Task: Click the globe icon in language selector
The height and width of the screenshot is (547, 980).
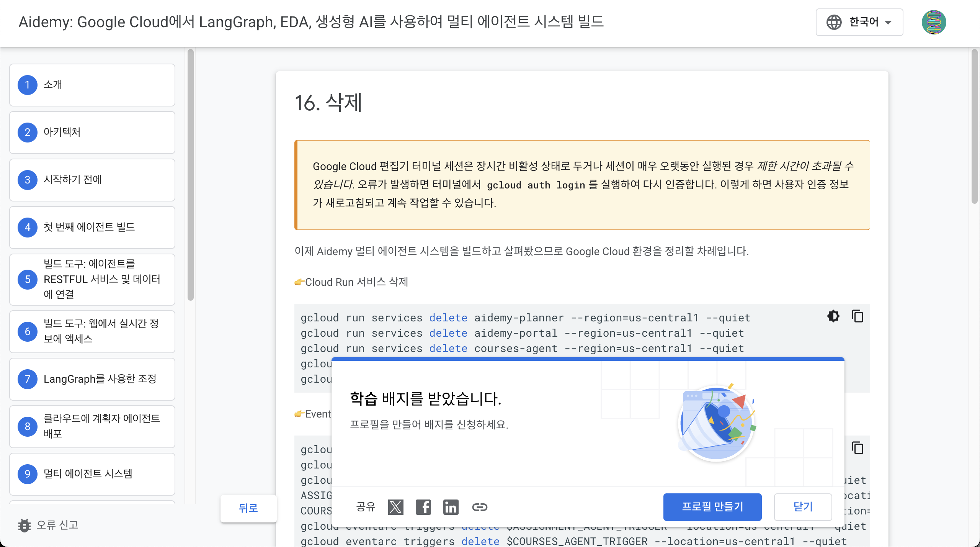Action: 834,22
